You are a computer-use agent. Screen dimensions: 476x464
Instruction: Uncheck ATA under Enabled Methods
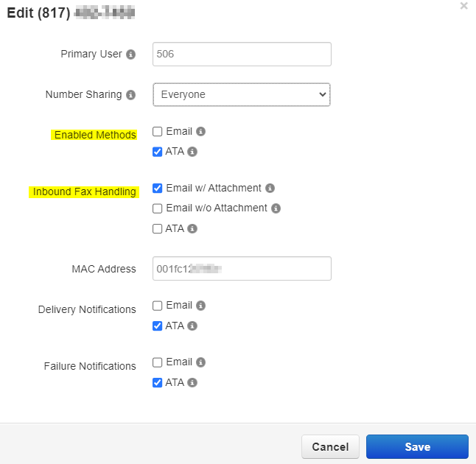(x=158, y=152)
